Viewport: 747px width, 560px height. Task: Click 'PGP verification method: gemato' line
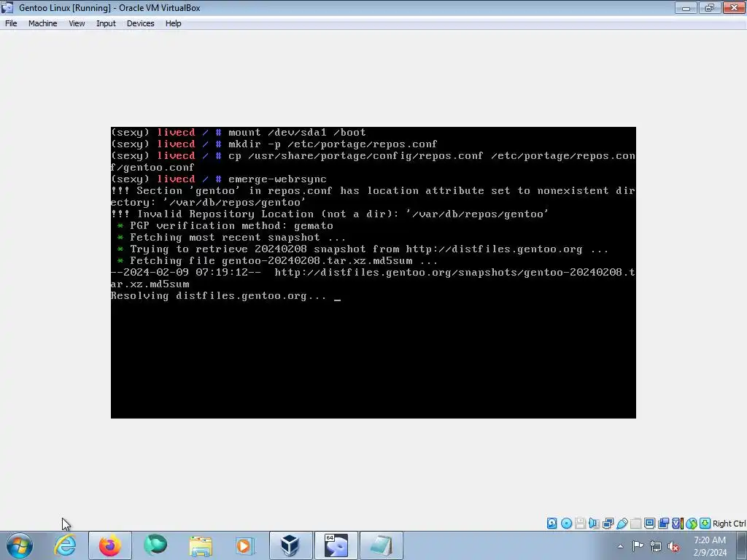coord(231,226)
